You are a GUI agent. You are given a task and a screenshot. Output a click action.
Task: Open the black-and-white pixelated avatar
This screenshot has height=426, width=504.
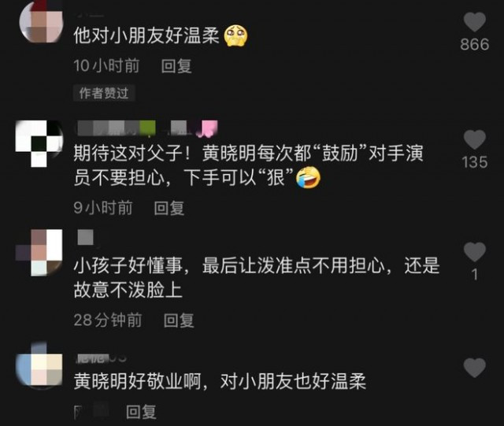click(x=39, y=143)
